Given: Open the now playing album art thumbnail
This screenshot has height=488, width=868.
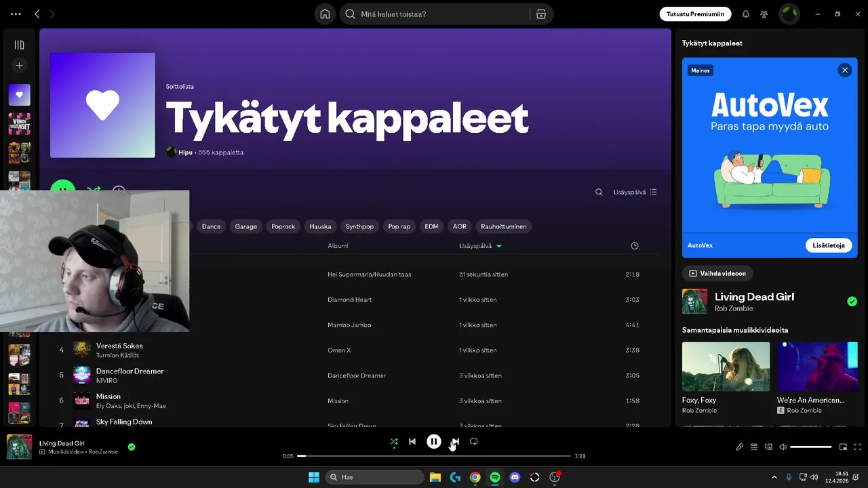Looking at the screenshot, I should point(20,447).
